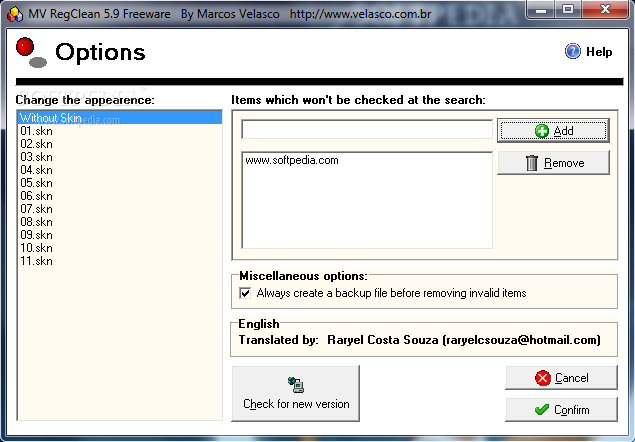Select 09.skn skin

[x=120, y=235]
